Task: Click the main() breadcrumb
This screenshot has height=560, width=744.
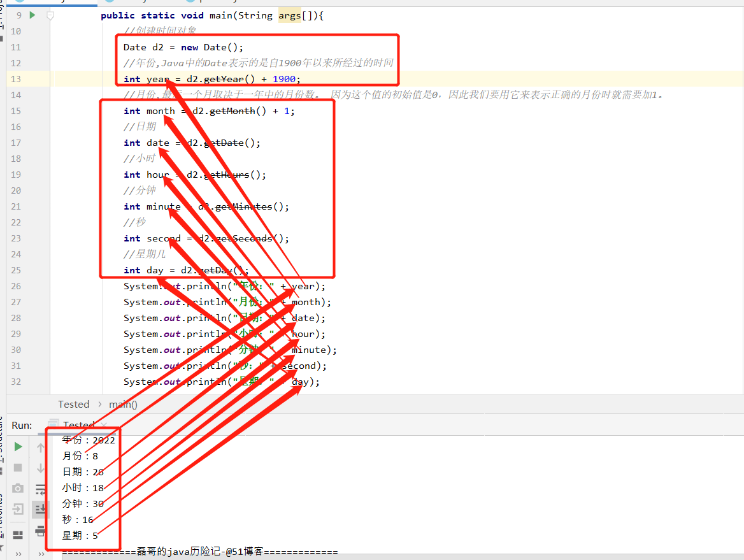Action: (x=122, y=404)
